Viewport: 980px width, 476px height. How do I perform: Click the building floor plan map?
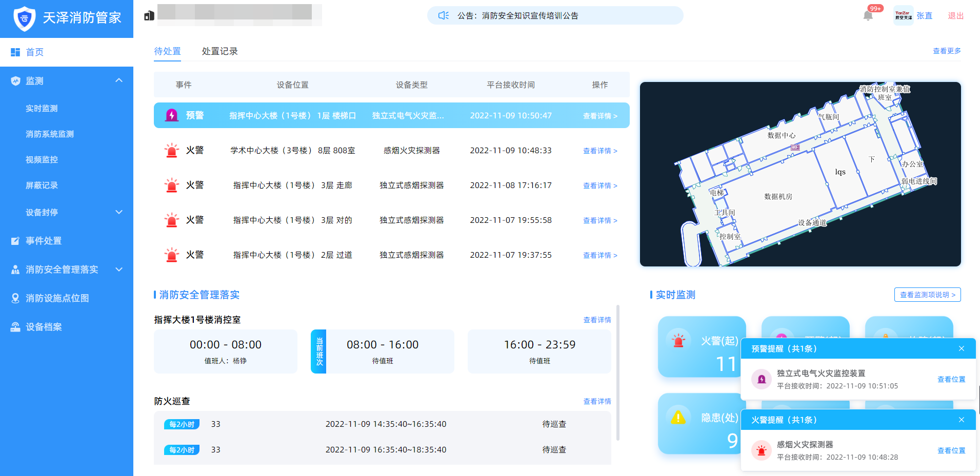(800, 174)
